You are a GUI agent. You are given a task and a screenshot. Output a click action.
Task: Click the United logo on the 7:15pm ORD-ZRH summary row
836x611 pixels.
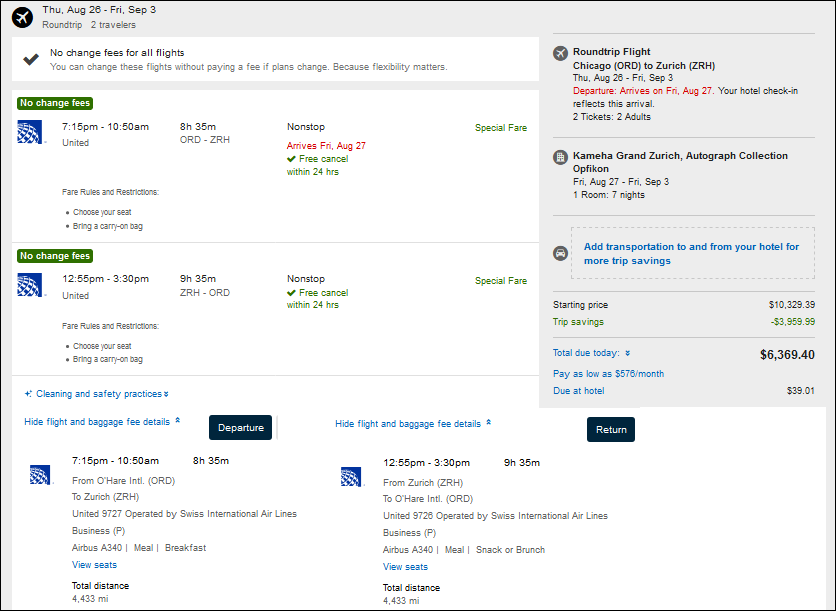pyautogui.click(x=30, y=132)
